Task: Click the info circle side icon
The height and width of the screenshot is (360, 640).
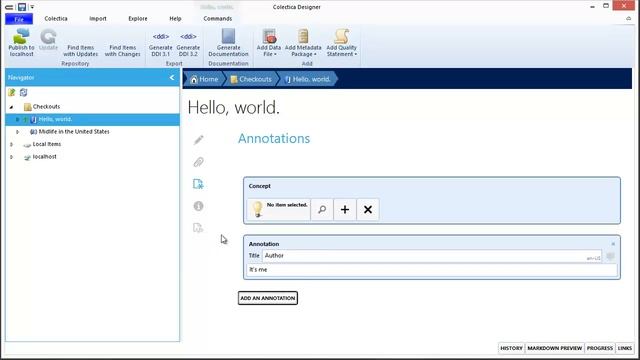Action: click(x=198, y=206)
